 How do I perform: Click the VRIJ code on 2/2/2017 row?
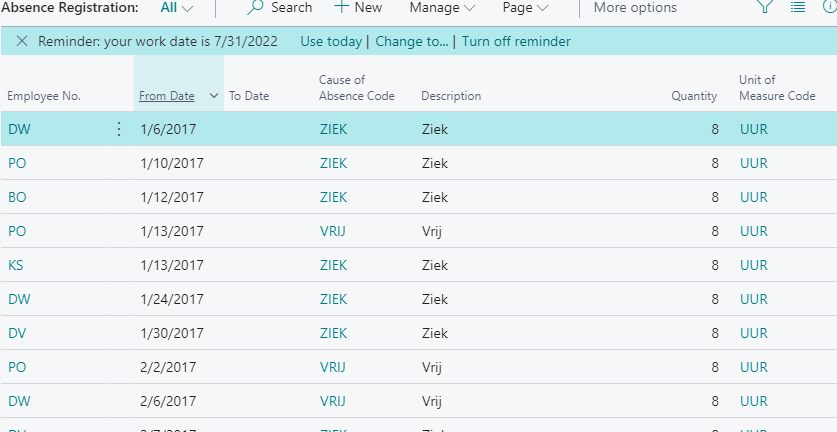click(x=333, y=367)
